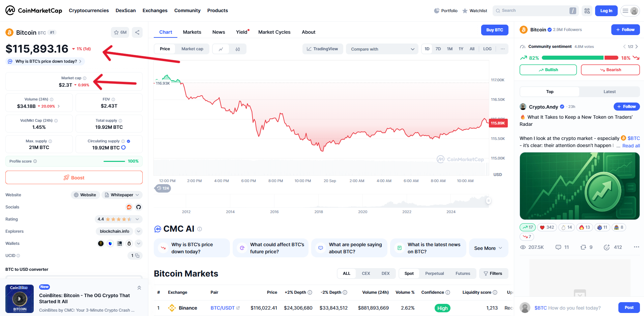Screen dimensions: 644x316
Task: Click the Buy BTC button
Action: pos(494,30)
